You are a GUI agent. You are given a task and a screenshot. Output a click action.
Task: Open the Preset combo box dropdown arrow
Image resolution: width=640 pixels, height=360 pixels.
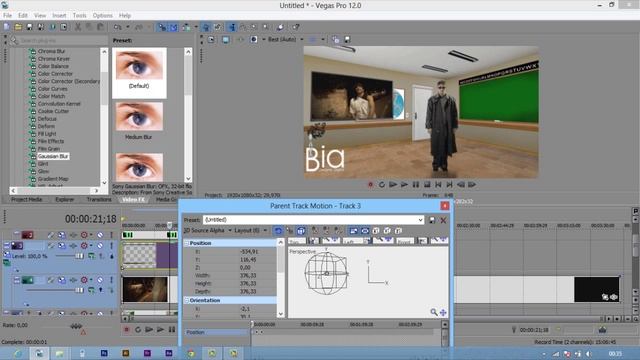[420, 220]
